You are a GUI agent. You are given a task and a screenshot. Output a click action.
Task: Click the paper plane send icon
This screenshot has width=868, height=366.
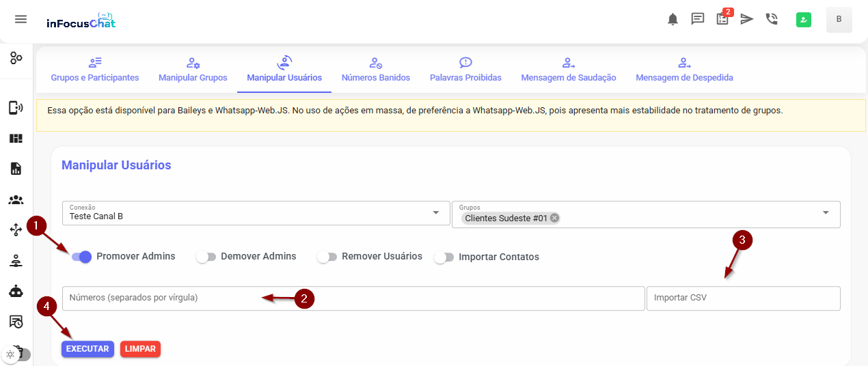point(747,19)
